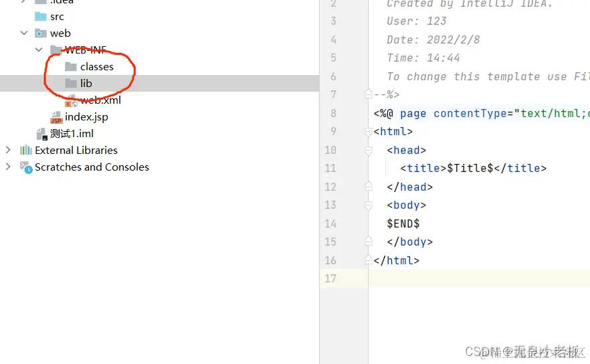Viewport: 590px width, 364px height.
Task: Click the web.xml file icon
Action: point(71,101)
